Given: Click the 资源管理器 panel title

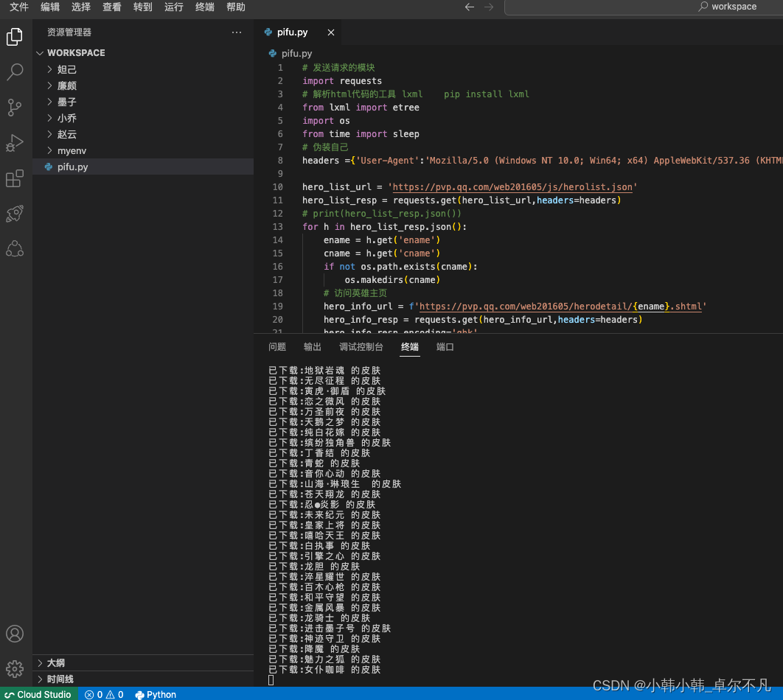Looking at the screenshot, I should 69,32.
